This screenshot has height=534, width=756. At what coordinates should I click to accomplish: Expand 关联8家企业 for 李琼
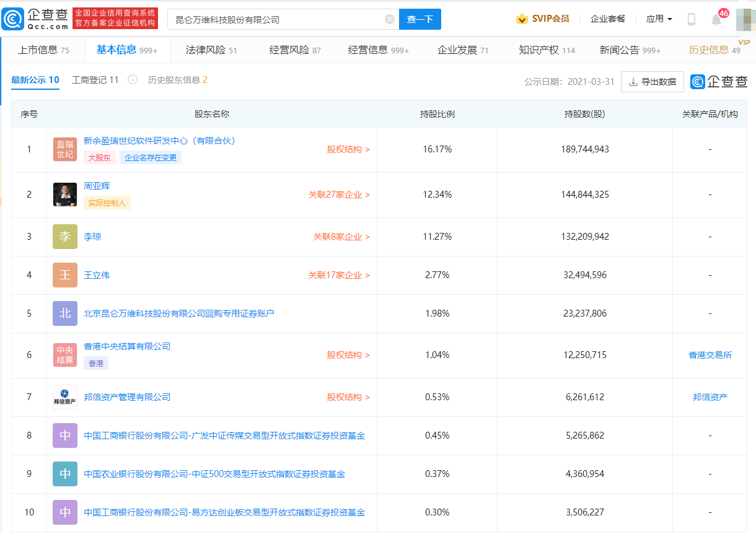[x=341, y=237]
